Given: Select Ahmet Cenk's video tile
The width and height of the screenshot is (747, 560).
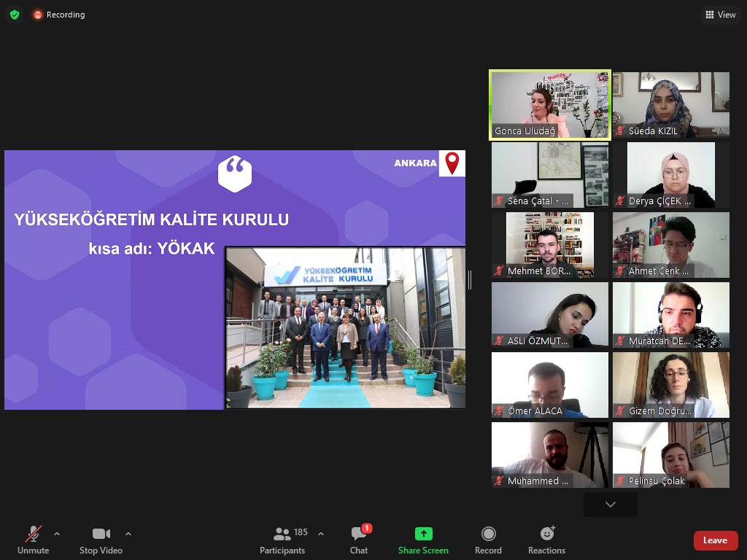Looking at the screenshot, I should [671, 245].
